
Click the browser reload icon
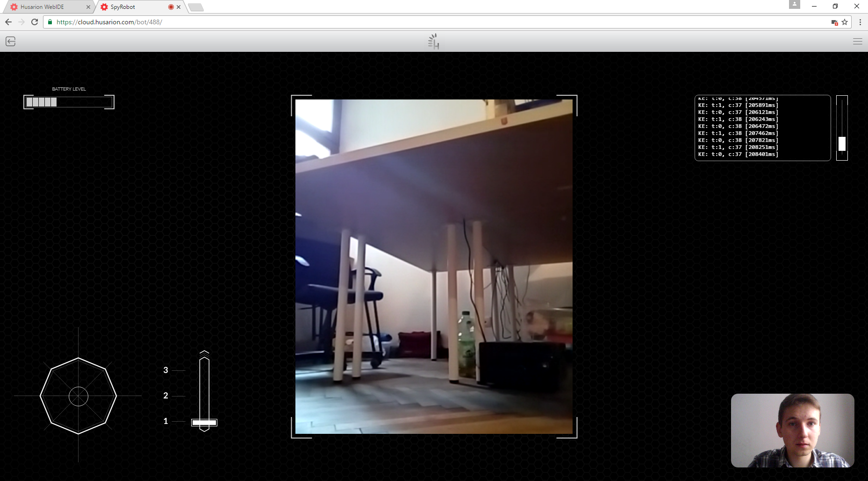[x=34, y=22]
